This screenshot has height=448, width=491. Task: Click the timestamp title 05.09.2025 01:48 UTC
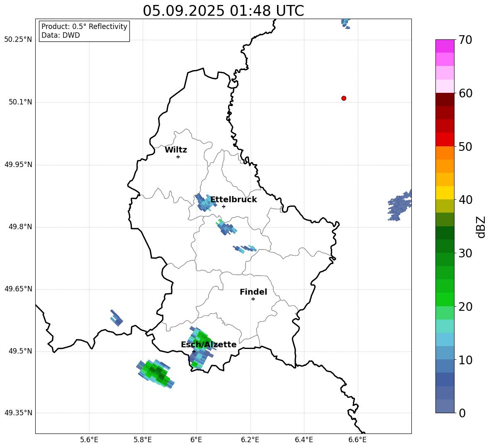click(x=223, y=11)
